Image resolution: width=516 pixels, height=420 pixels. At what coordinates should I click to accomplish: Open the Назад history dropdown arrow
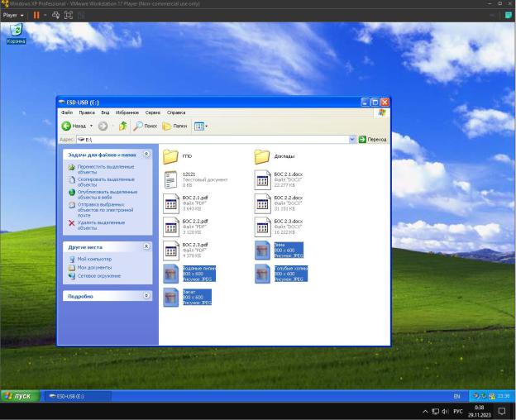tap(91, 126)
